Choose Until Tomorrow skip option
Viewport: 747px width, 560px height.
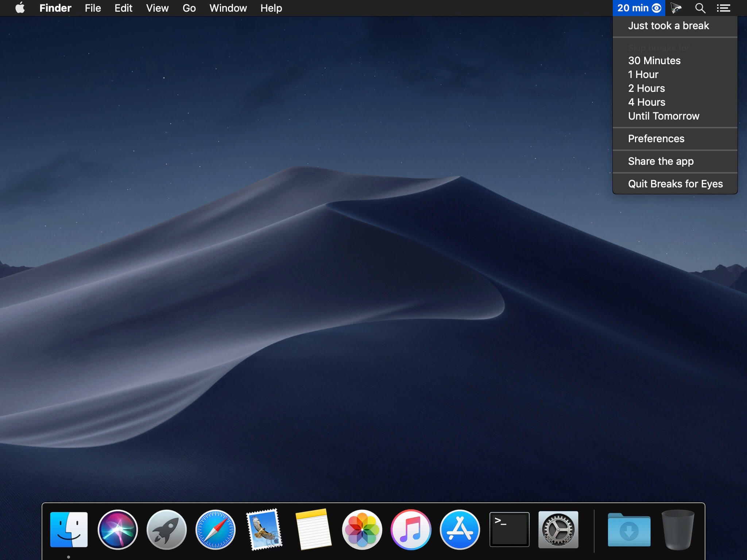pyautogui.click(x=663, y=116)
